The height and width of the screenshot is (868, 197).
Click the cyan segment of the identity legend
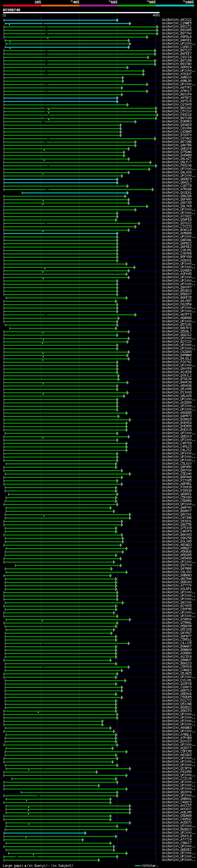tap(175, 6)
